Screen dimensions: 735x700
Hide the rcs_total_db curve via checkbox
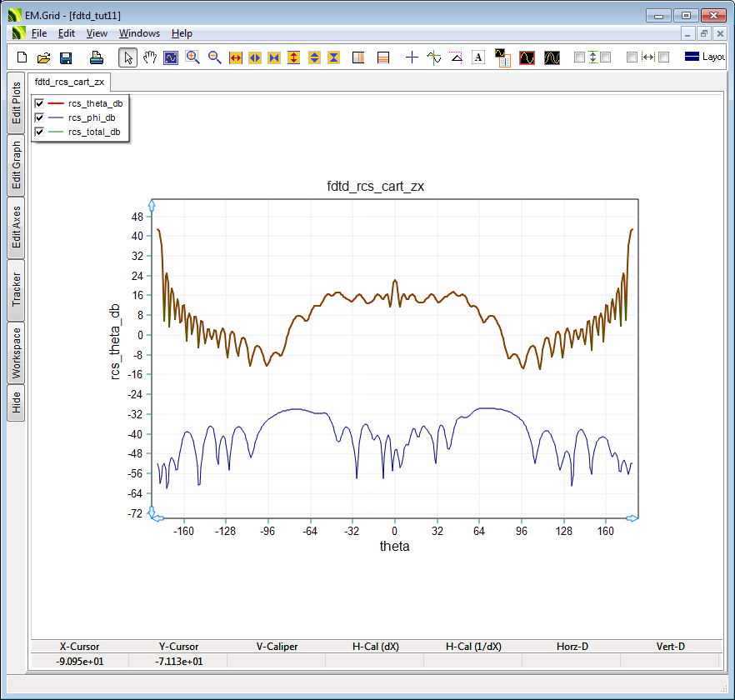(x=39, y=132)
